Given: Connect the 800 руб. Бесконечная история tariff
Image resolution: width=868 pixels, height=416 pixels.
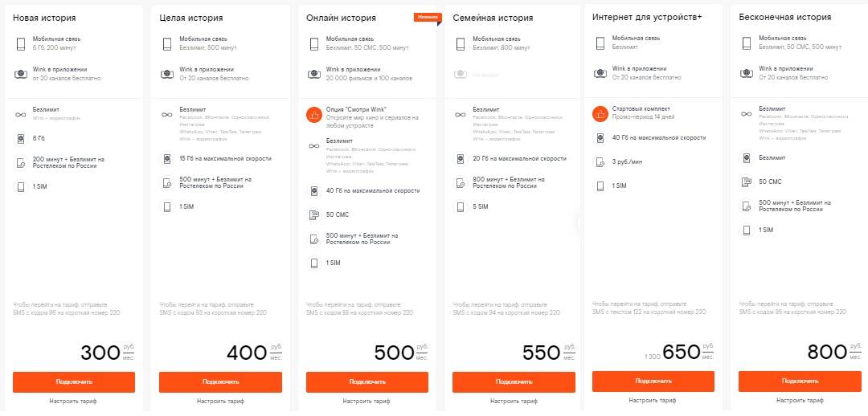Looking at the screenshot, I should [x=800, y=381].
